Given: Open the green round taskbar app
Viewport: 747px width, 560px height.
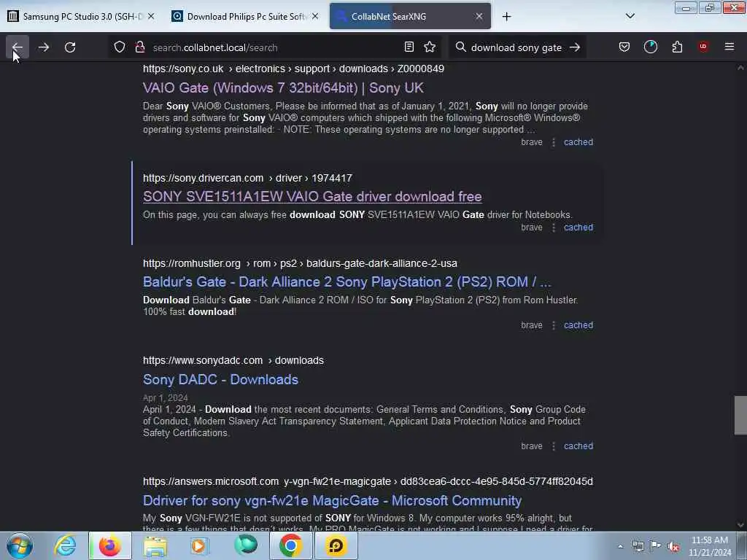Looking at the screenshot, I should point(246,545).
